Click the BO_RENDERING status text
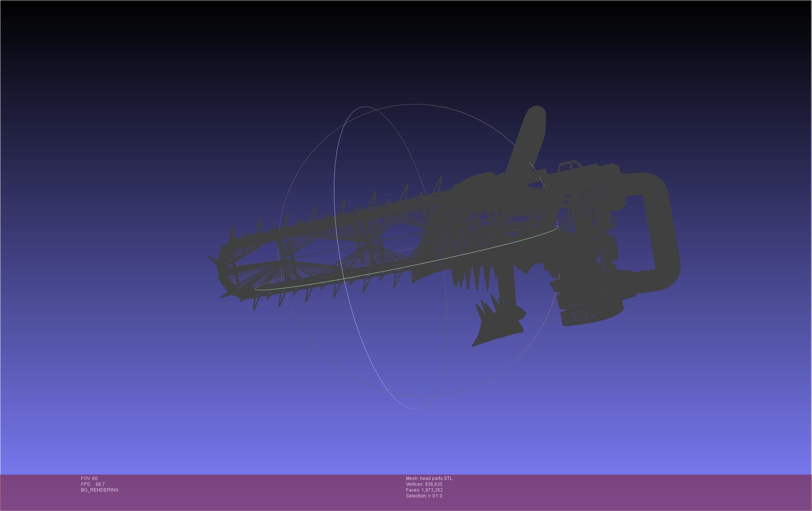The height and width of the screenshot is (511, 812). (100, 490)
